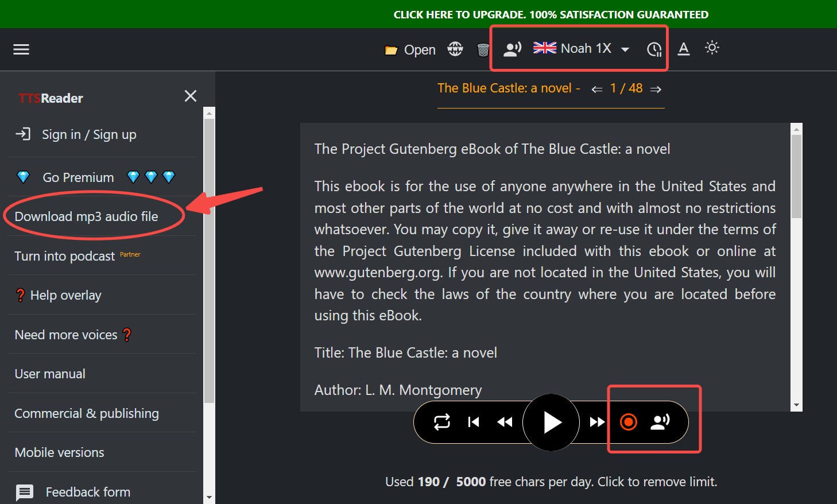837x504 pixels.
Task: Skip to beginning of text
Action: point(474,422)
